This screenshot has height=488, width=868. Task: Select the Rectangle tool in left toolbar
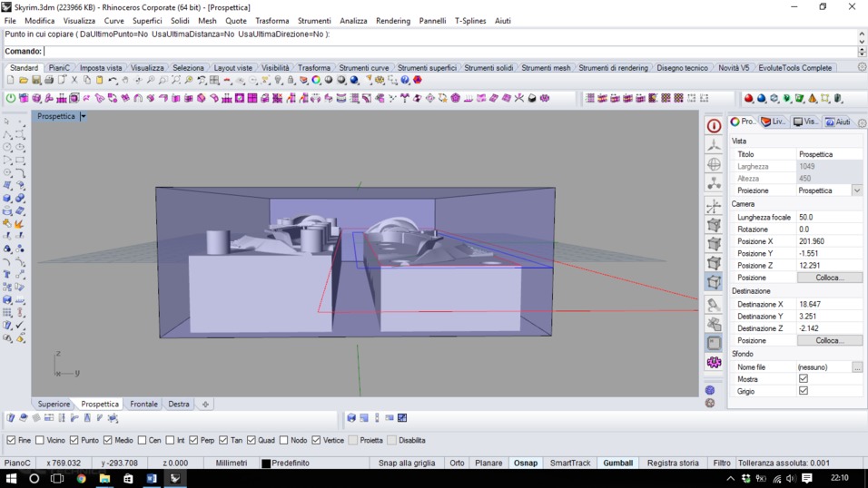[20, 160]
